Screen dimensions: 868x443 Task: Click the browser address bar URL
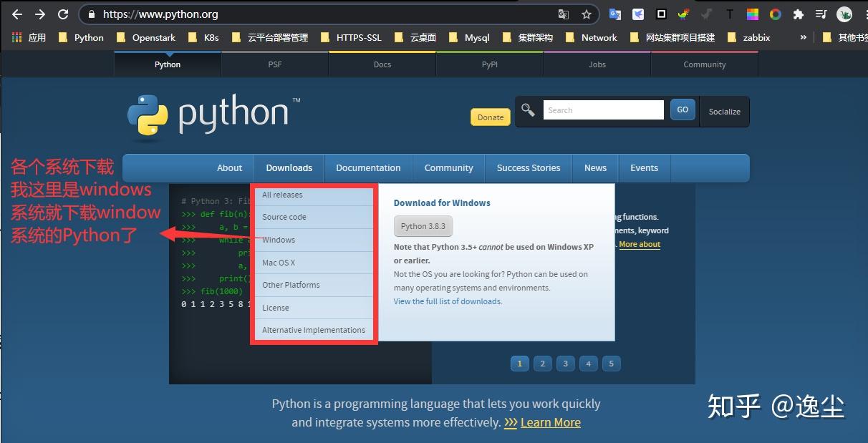tap(160, 14)
